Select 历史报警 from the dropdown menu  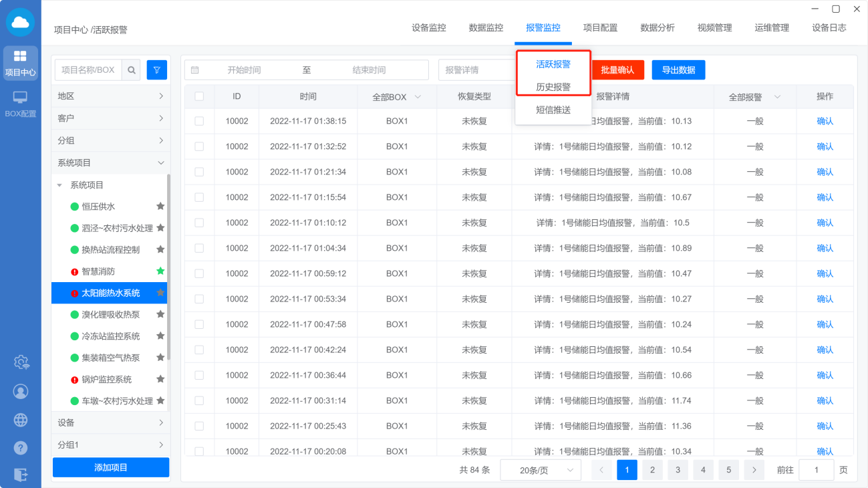pos(553,87)
